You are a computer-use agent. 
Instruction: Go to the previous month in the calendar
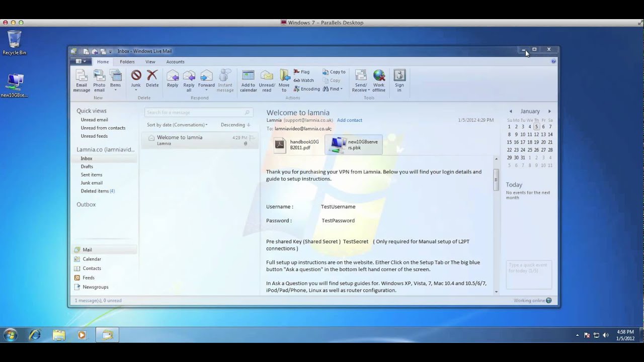(510, 111)
